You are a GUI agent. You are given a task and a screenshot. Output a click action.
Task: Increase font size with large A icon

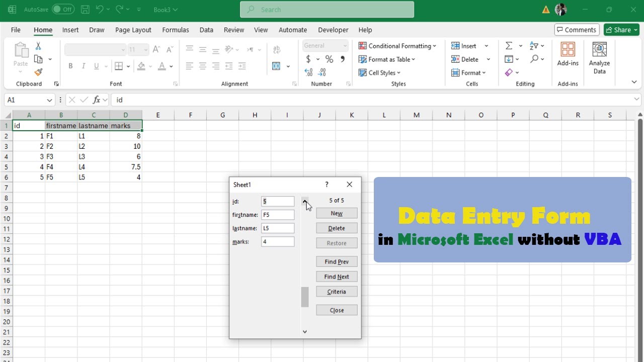point(156,49)
